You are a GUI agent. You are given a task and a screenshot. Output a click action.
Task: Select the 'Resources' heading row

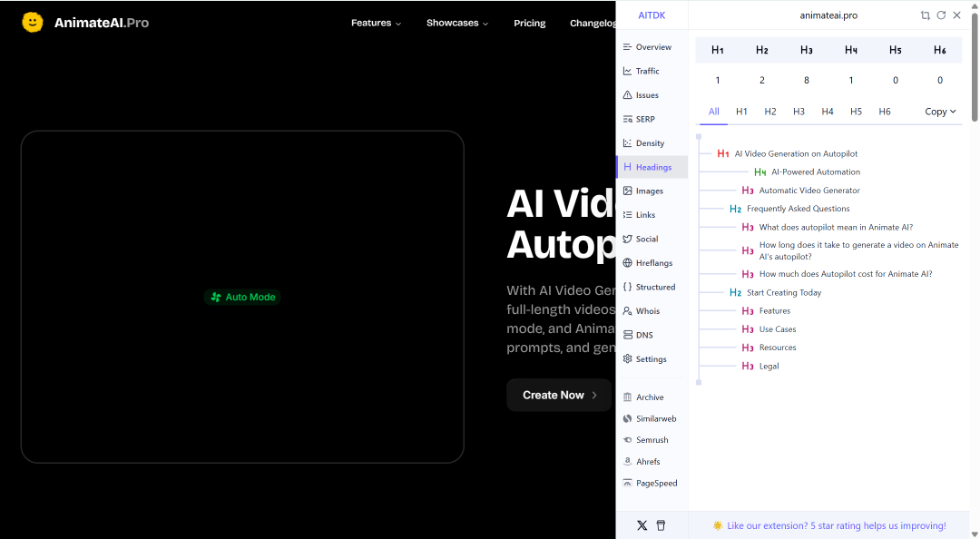[769, 348]
